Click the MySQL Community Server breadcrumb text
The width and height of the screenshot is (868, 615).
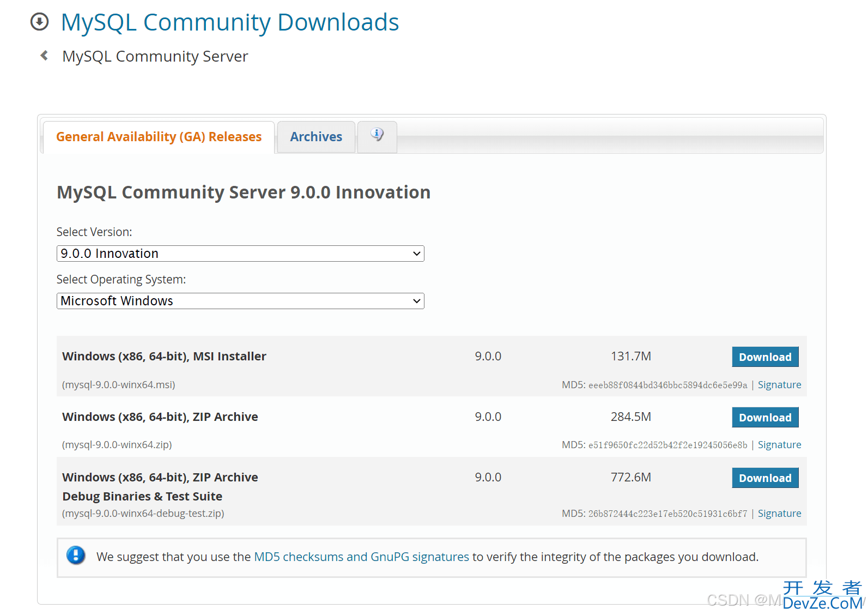pyautogui.click(x=155, y=56)
